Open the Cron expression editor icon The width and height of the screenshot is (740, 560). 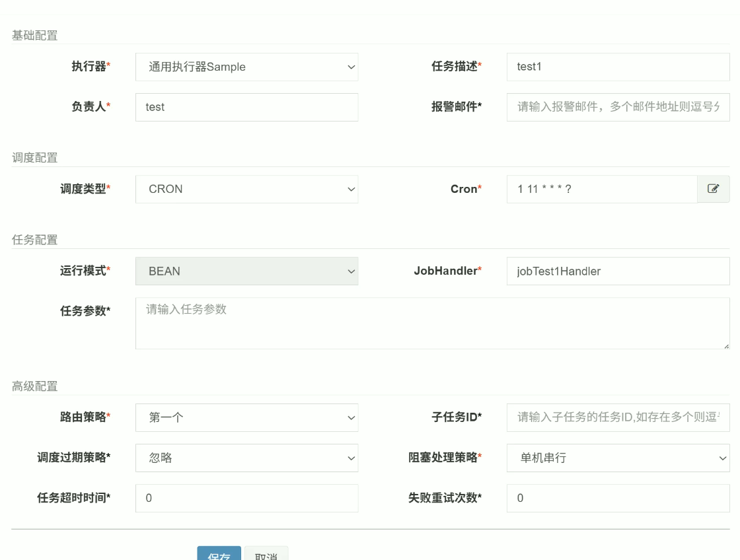pyautogui.click(x=713, y=189)
